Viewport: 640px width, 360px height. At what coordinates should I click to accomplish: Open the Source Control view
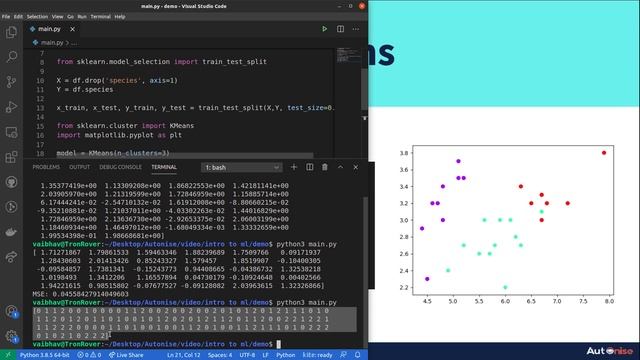click(11, 82)
